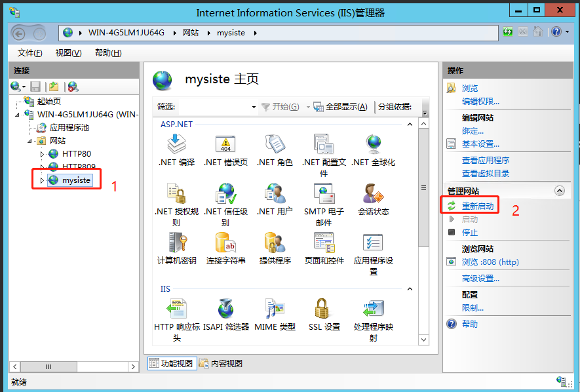Image resolution: width=580 pixels, height=392 pixels.
Task: Click the 连接 tree horizontal scroll right arrow
Action: [133, 367]
